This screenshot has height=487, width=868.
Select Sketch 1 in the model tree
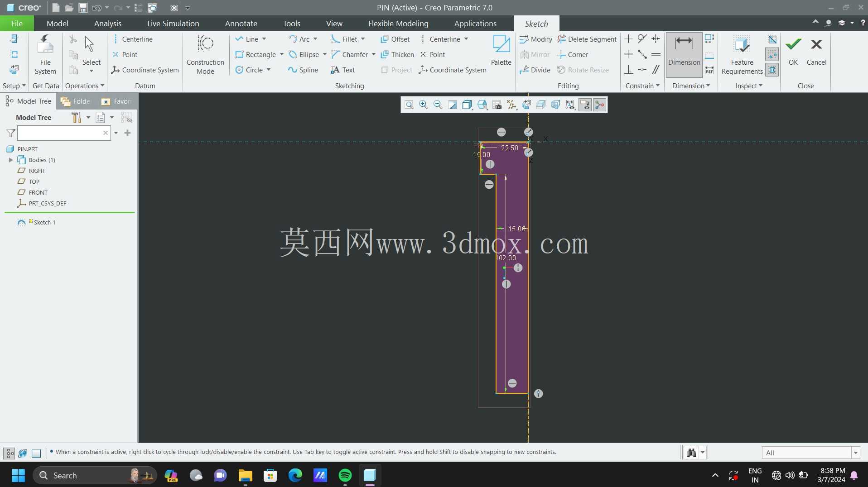[44, 223]
